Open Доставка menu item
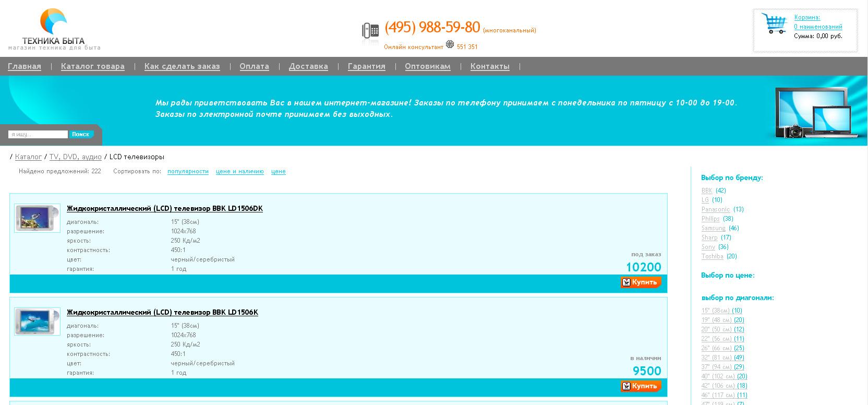This screenshot has height=405, width=868. click(308, 66)
